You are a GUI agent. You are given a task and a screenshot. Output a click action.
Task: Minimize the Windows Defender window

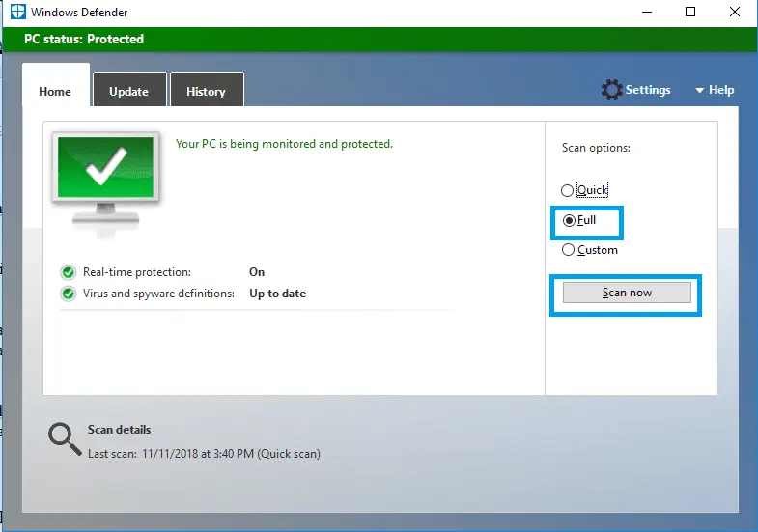(x=645, y=13)
